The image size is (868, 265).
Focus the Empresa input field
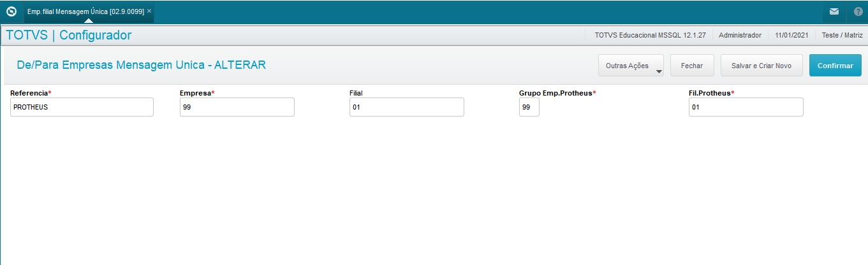coord(237,107)
